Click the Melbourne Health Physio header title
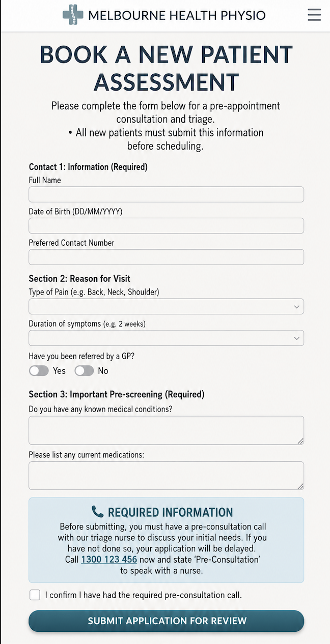The width and height of the screenshot is (330, 644). tap(177, 15)
